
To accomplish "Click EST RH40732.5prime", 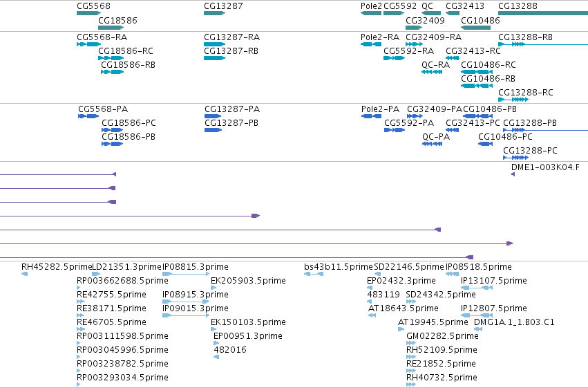I will pos(411,385).
